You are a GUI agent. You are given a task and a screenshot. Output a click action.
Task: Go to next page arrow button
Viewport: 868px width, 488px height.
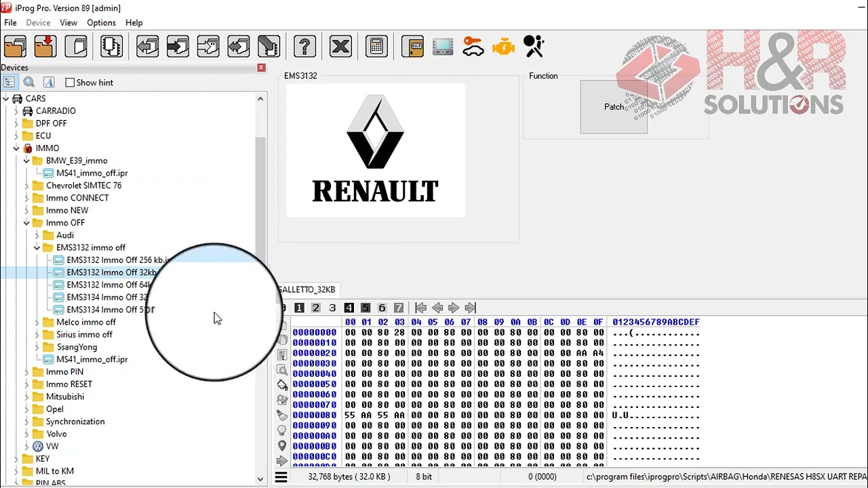[x=454, y=308]
